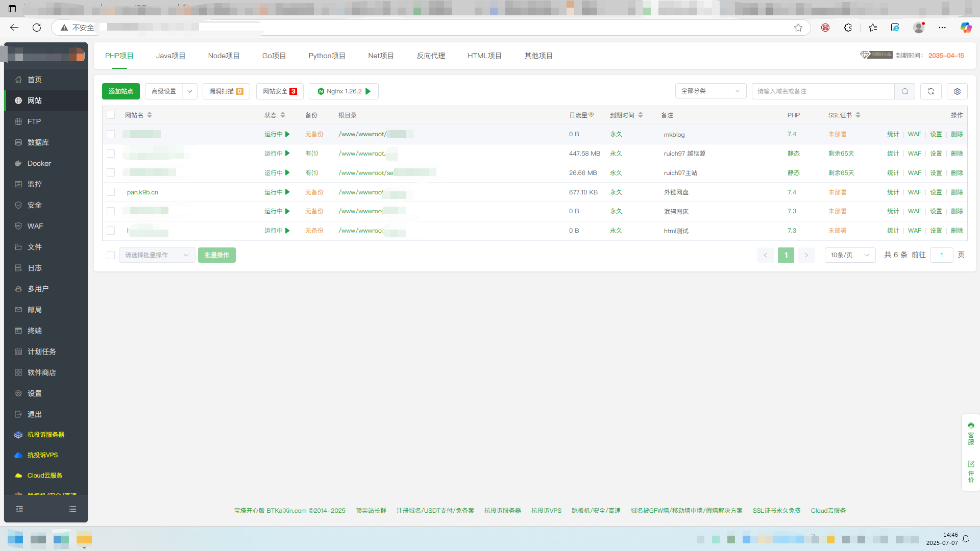980x551 pixels.
Task: Open the 日志 log icon
Action: [x=18, y=268]
